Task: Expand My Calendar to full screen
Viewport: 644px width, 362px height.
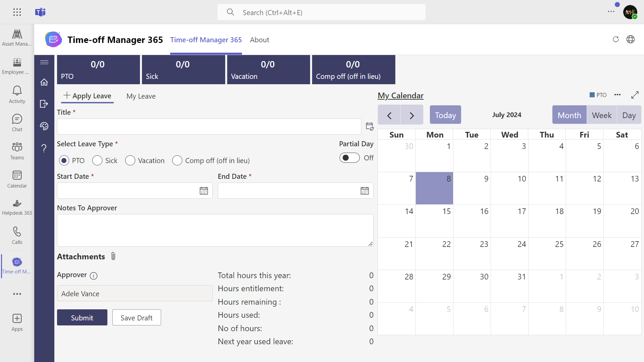Action: pos(635,95)
